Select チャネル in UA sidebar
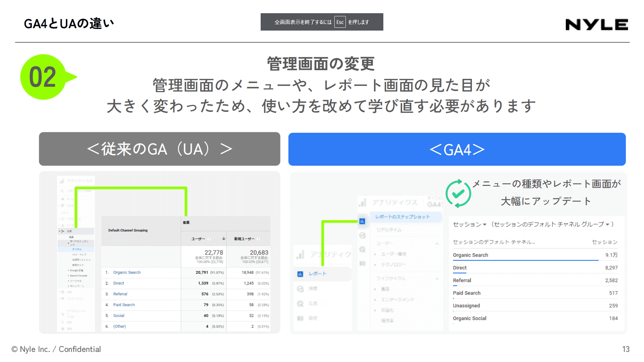This screenshot has height=362, width=644. tap(76, 249)
